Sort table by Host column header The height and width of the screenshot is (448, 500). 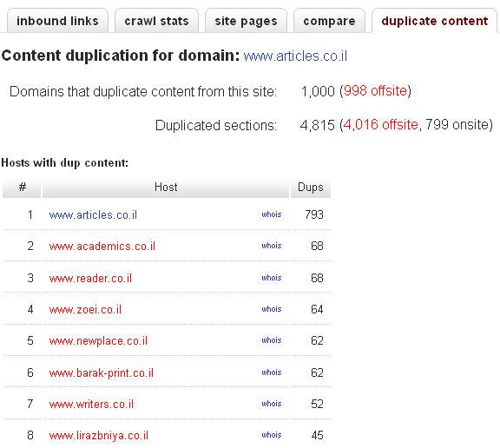point(166,188)
